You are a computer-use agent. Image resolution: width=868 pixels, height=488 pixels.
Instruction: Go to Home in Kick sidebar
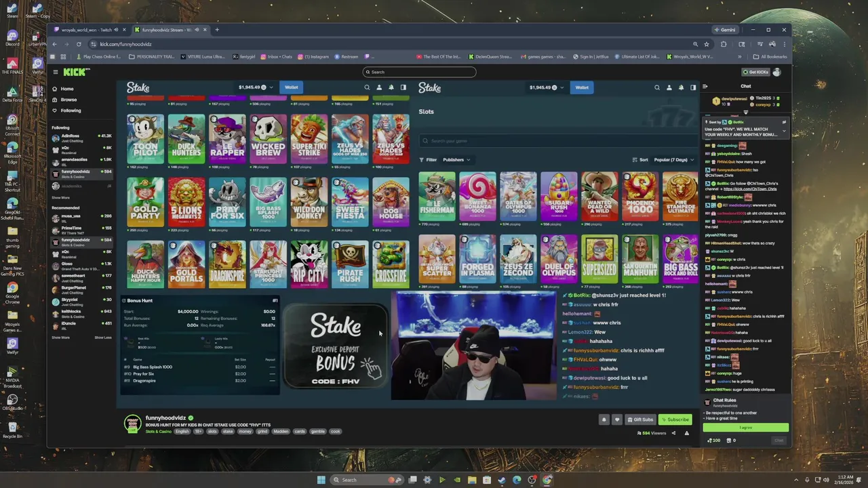66,89
